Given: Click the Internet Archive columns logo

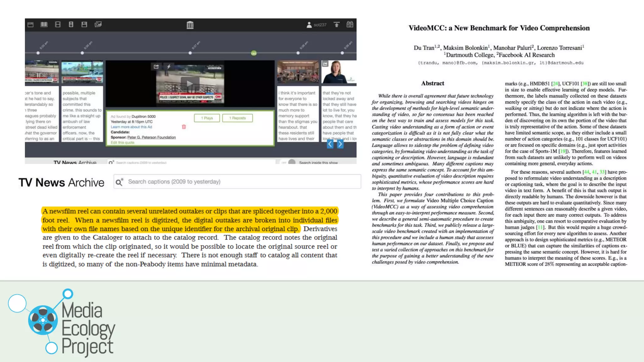Looking at the screenshot, I should click(x=190, y=25).
